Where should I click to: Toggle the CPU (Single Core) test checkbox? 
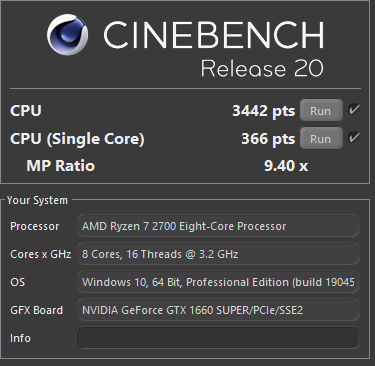(354, 137)
